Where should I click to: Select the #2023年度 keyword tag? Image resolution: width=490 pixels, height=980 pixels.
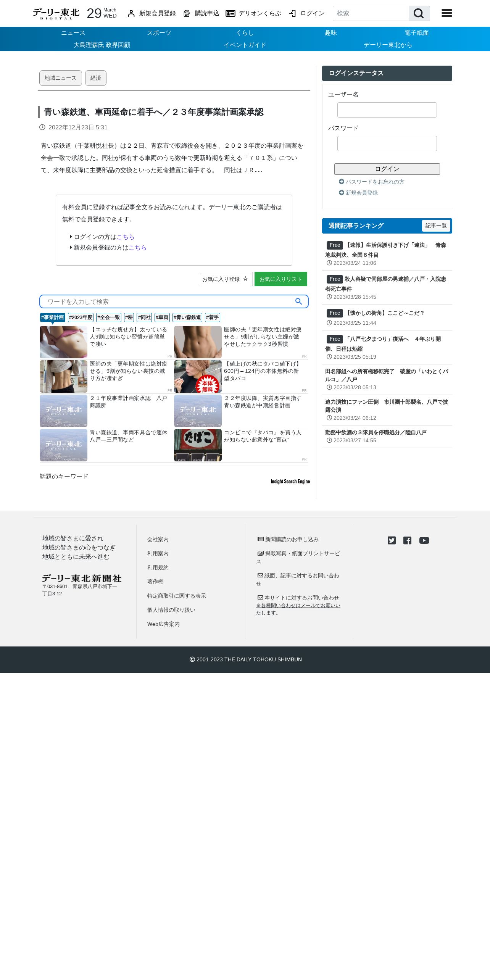click(81, 318)
